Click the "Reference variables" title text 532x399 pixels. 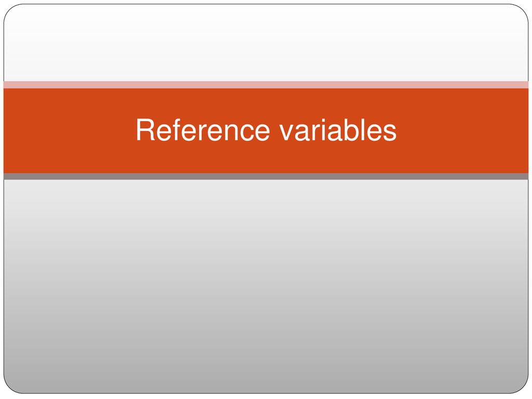pyautogui.click(x=266, y=130)
